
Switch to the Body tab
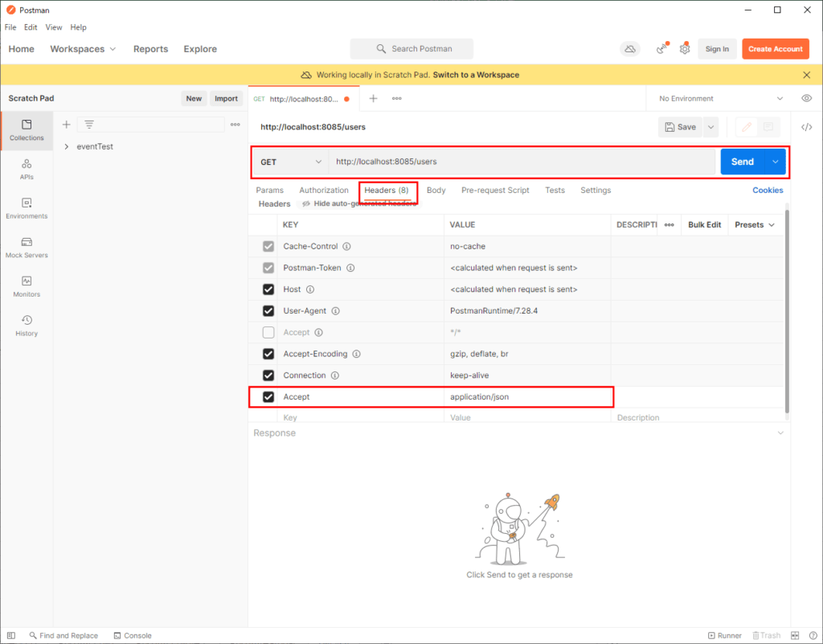(436, 190)
